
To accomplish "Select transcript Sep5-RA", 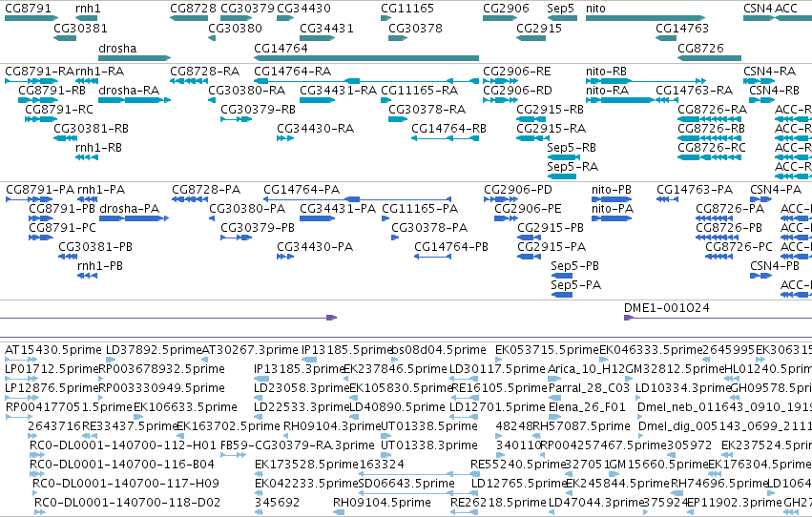I will point(573,167).
